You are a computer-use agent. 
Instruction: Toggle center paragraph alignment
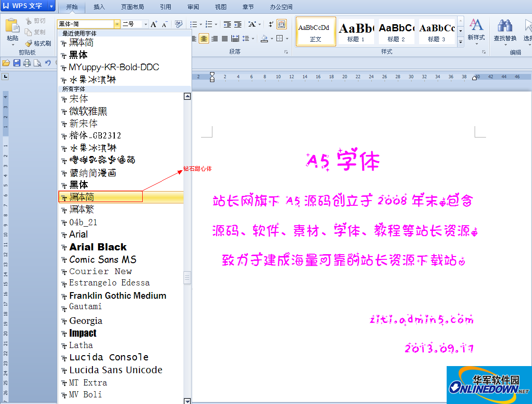click(203, 38)
